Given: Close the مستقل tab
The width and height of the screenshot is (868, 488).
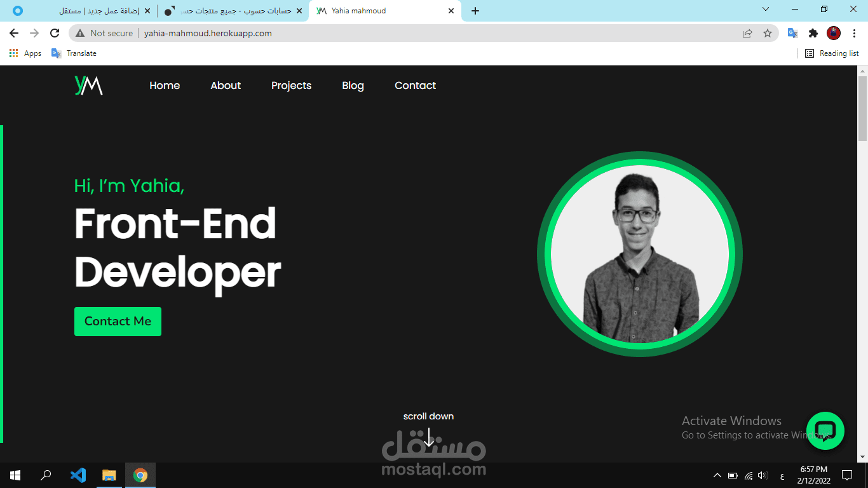Looking at the screenshot, I should (147, 11).
